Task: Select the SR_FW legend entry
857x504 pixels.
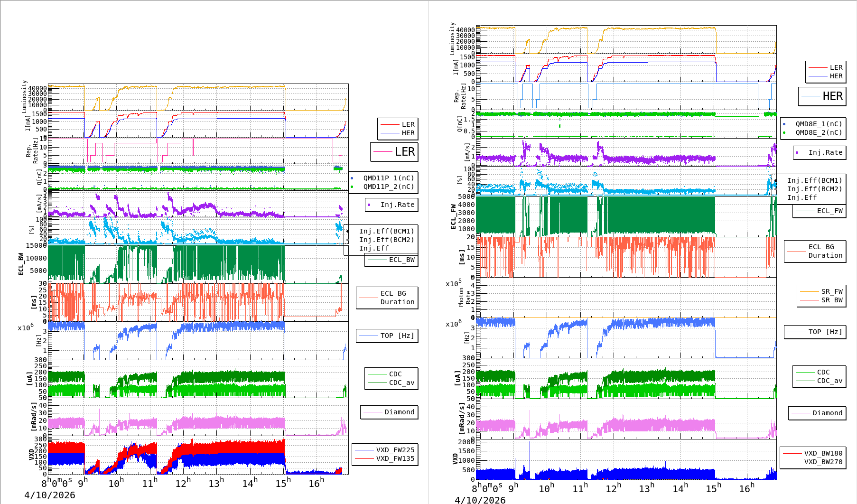Action: (831, 291)
